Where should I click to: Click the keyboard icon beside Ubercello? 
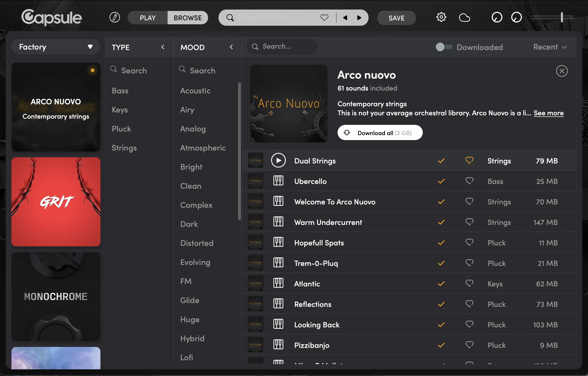pyautogui.click(x=278, y=181)
